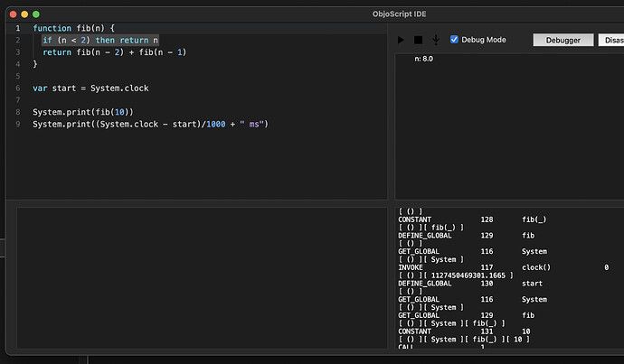The image size is (624, 364).
Task: Click the "DEFINE_GLOBAL 130 start" trace row
Action: pos(470,284)
